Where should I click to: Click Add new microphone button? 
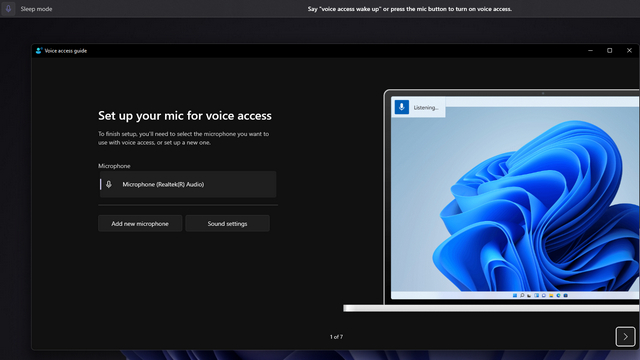140,224
